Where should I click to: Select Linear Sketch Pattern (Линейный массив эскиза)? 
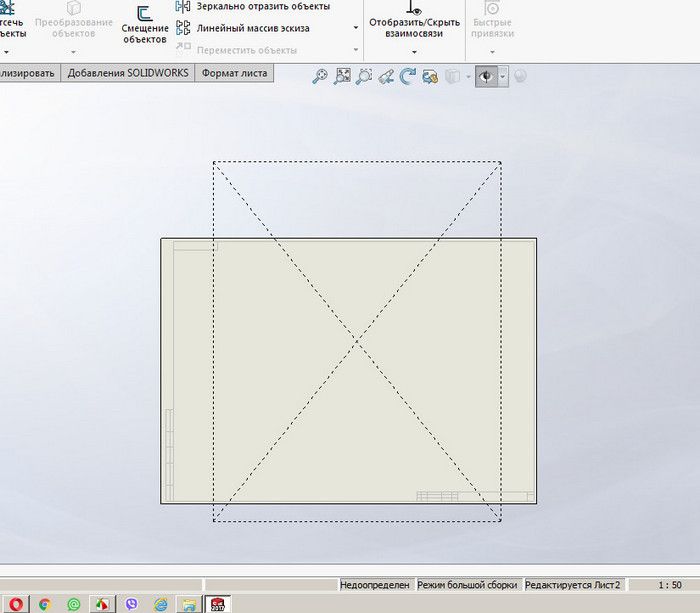click(x=252, y=29)
